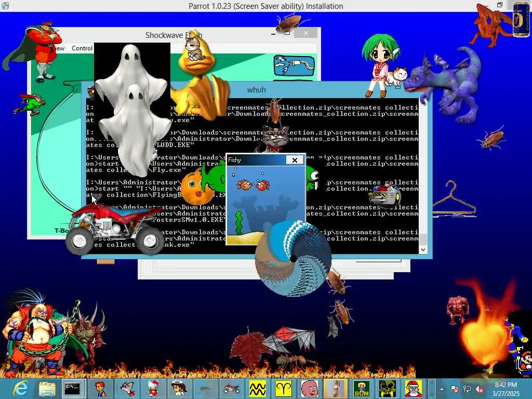Select the red ATV taskbar icon

(x=231, y=389)
